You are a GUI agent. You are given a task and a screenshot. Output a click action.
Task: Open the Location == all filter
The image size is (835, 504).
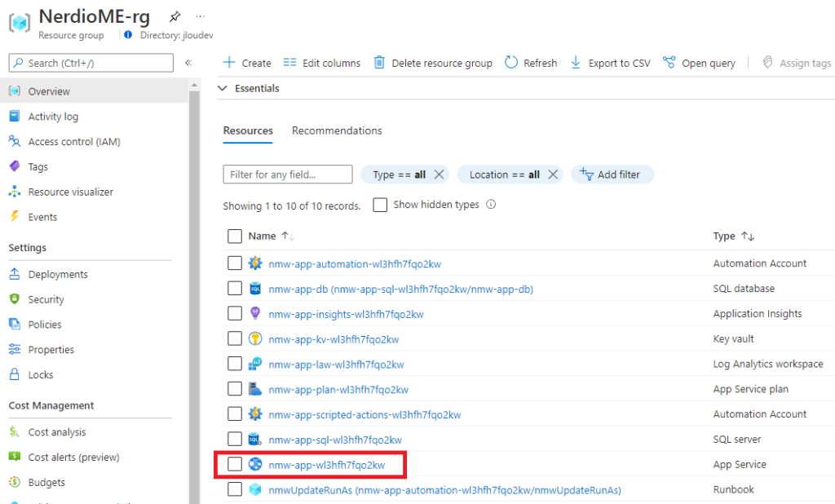(x=504, y=175)
